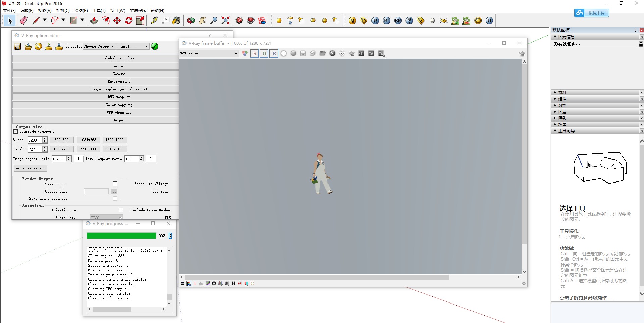The width and height of the screenshot is (644, 323).
Task: Click the Zoom Extents tool
Action: coord(226,21)
